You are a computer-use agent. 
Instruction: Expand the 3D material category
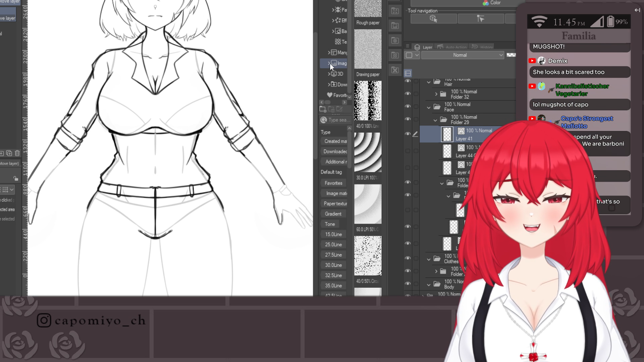[x=329, y=74]
